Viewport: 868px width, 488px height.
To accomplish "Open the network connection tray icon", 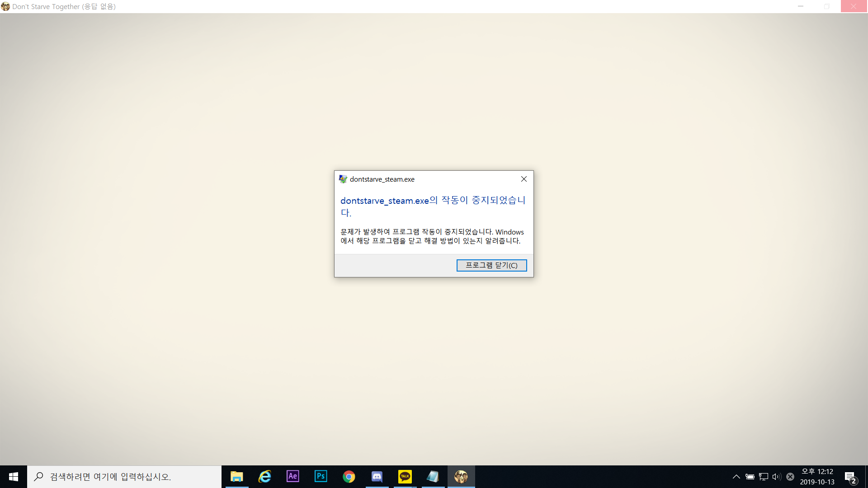I will pyautogui.click(x=763, y=477).
